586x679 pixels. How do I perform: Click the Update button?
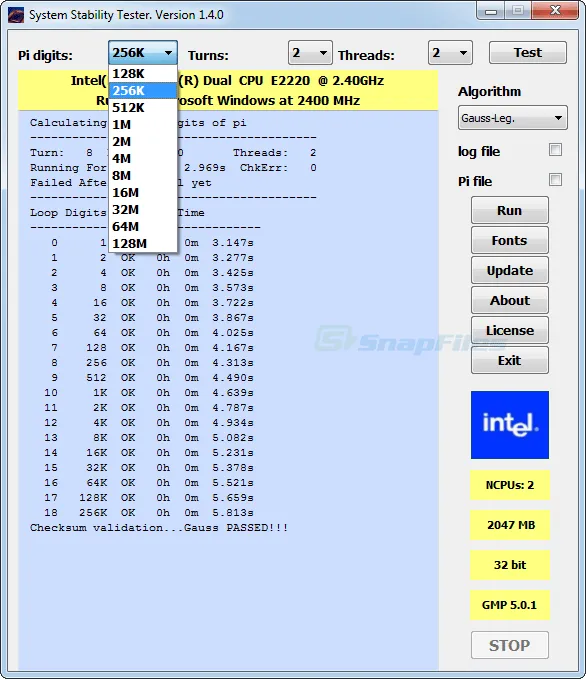pyautogui.click(x=510, y=270)
